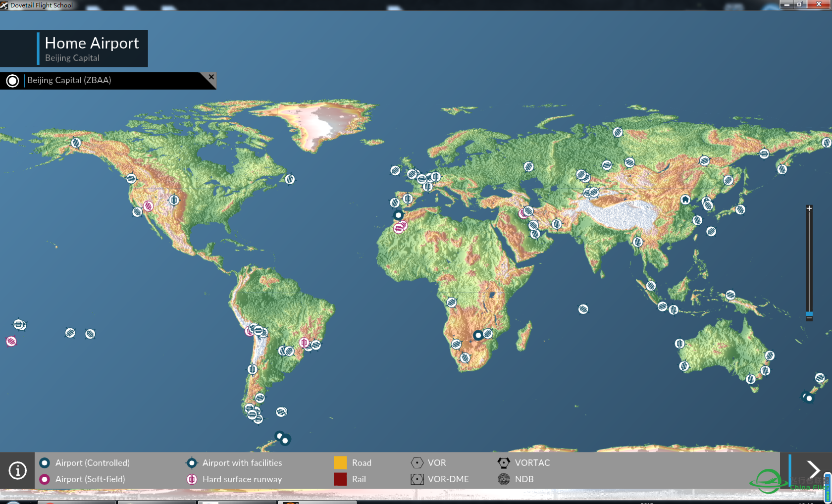
Task: Select the airport marker on Kamchatka peninsula
Action: click(x=782, y=169)
